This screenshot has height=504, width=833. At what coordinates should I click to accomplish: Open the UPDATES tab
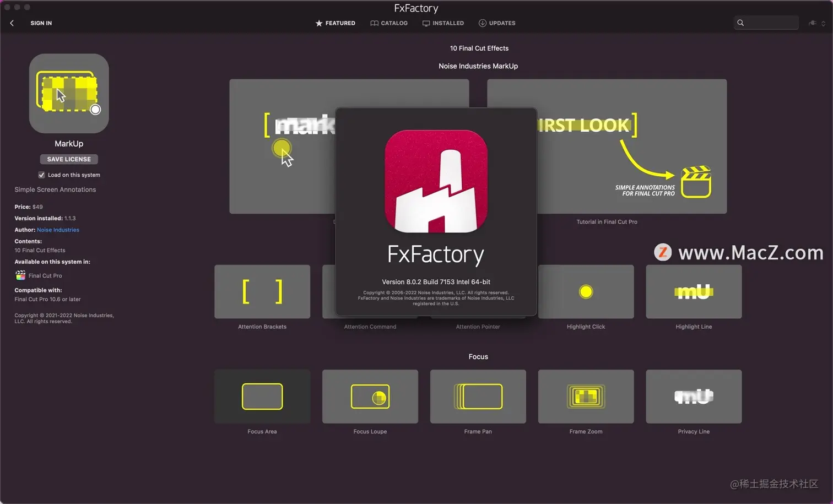(x=497, y=23)
